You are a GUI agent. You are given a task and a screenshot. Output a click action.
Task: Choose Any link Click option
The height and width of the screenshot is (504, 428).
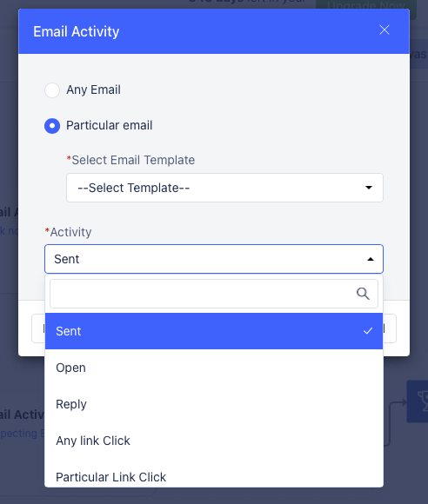pos(214,441)
